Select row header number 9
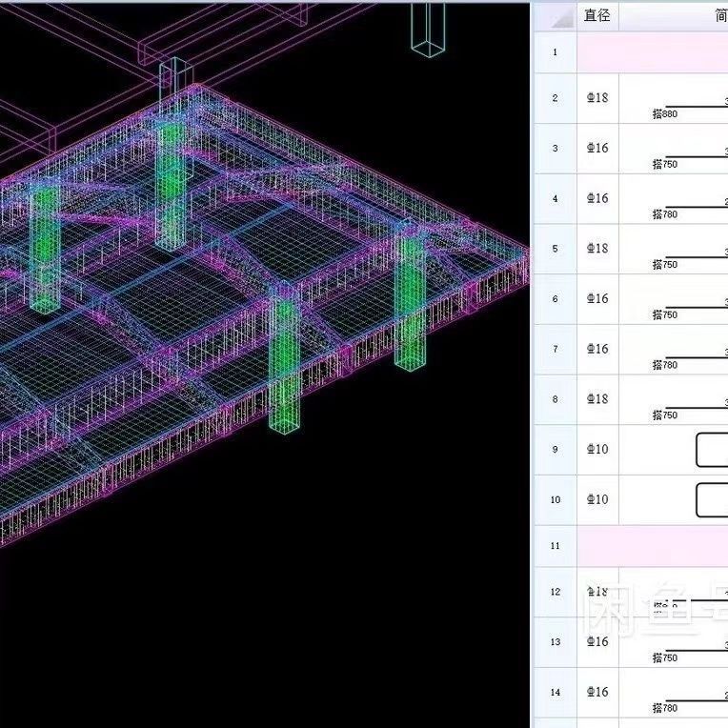Viewport: 728px width, 728px height. click(556, 450)
